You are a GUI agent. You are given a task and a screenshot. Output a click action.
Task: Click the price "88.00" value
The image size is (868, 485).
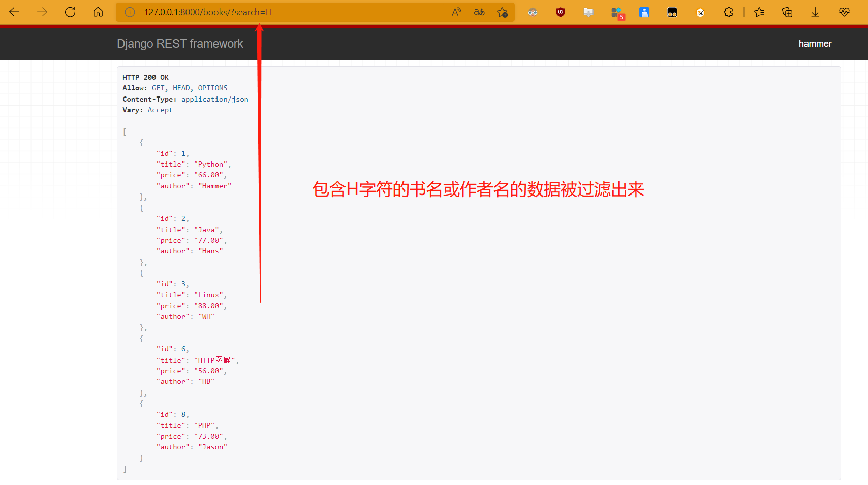click(209, 306)
